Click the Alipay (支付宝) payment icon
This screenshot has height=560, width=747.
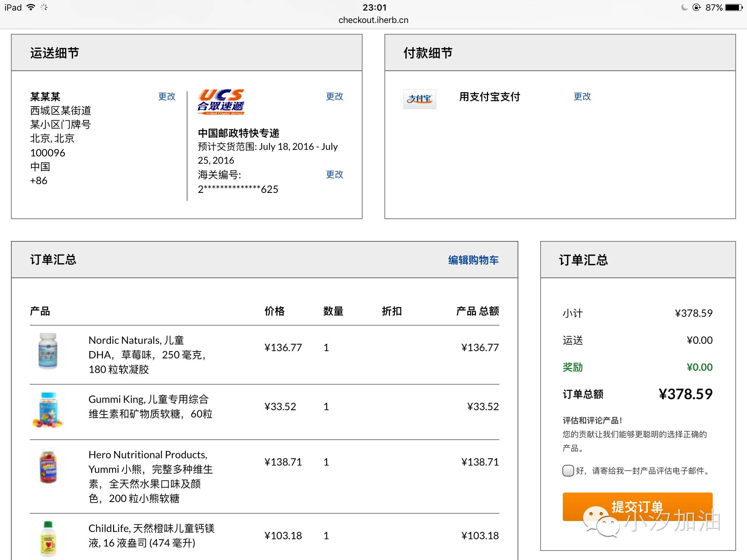[420, 99]
